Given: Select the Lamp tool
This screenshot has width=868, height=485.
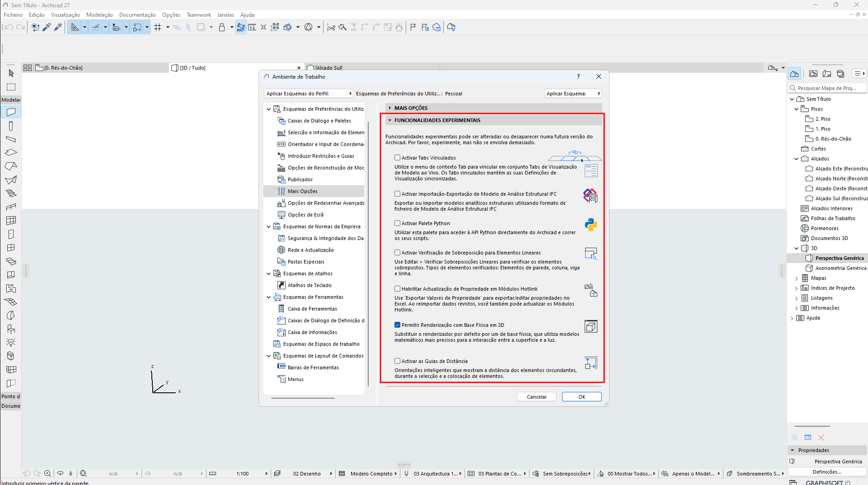Looking at the screenshot, I should pyautogui.click(x=11, y=343).
